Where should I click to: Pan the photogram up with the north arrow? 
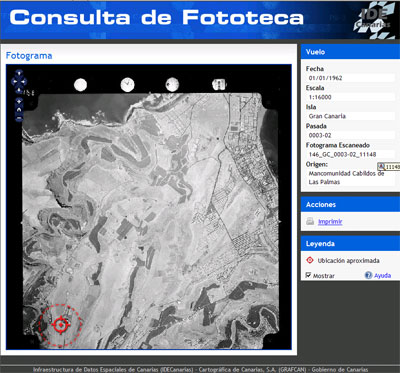[x=19, y=73]
